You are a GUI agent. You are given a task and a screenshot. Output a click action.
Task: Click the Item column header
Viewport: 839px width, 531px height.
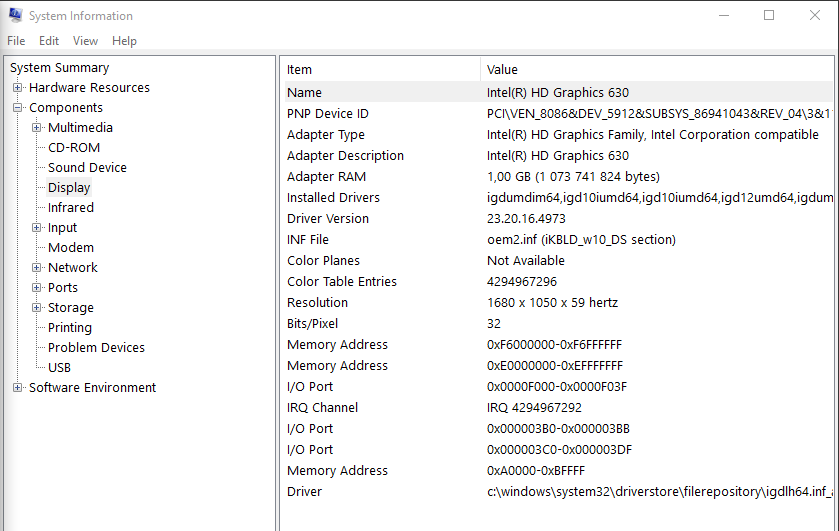pyautogui.click(x=380, y=70)
